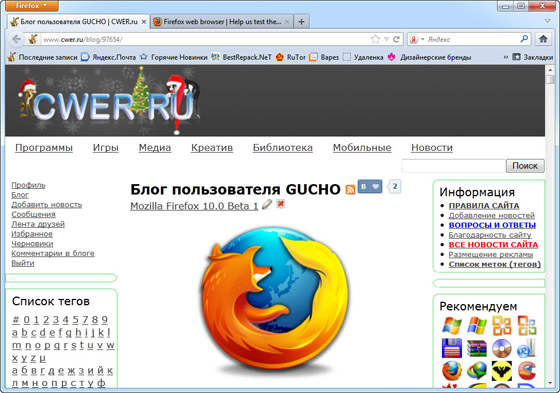Open Mozilla Firefox 10.0 Beta 1 post
560x393 pixels.
(x=194, y=206)
